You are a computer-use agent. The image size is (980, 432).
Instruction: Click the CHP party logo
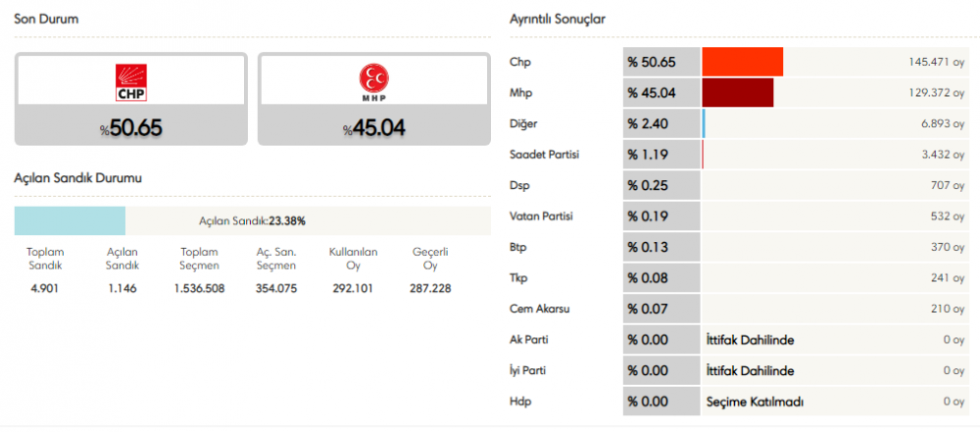129,81
